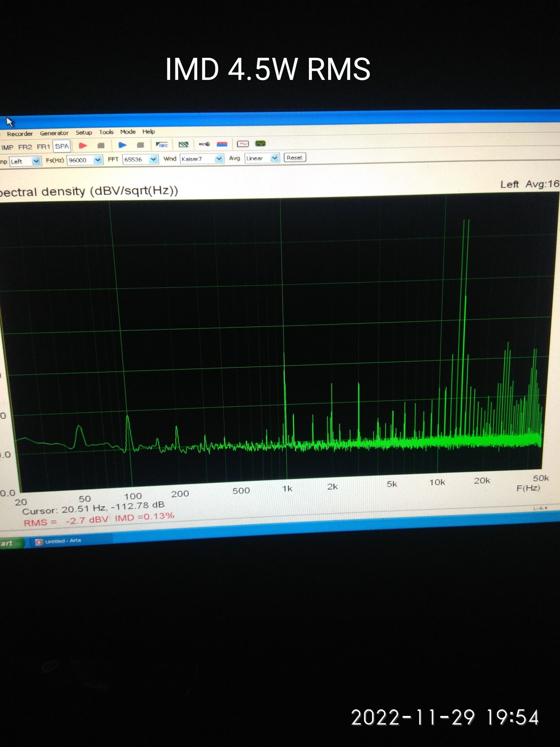Click the 10k frequency axis label
The height and width of the screenshot is (747, 560).
coord(437,482)
